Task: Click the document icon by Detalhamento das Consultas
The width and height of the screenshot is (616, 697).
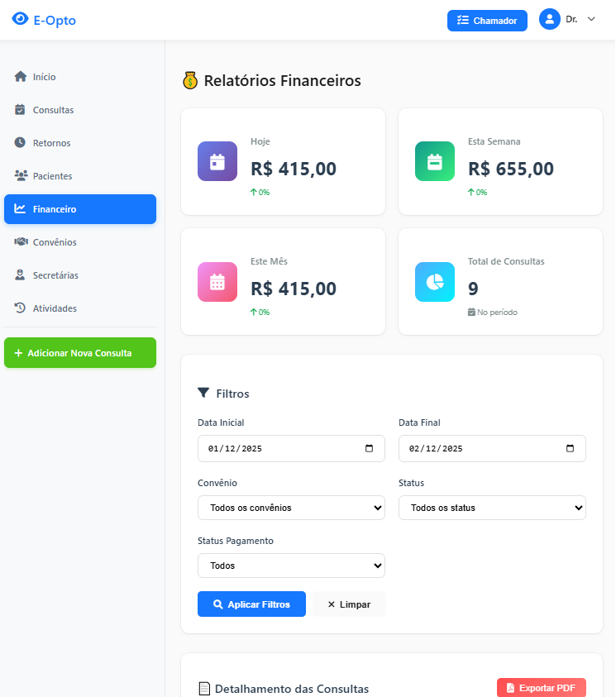Action: 204,689
